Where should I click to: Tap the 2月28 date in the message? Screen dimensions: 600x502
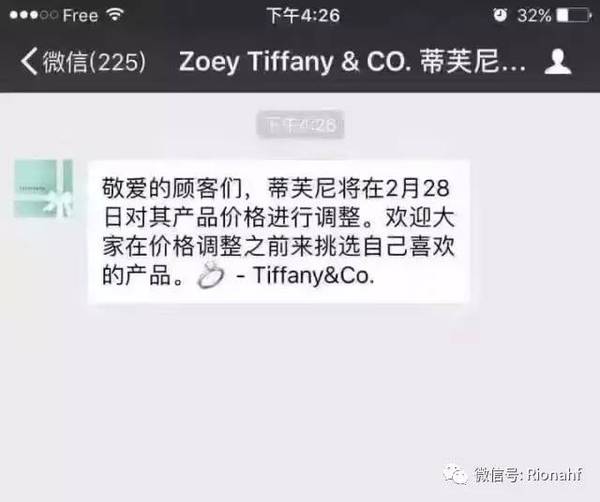coord(417,188)
